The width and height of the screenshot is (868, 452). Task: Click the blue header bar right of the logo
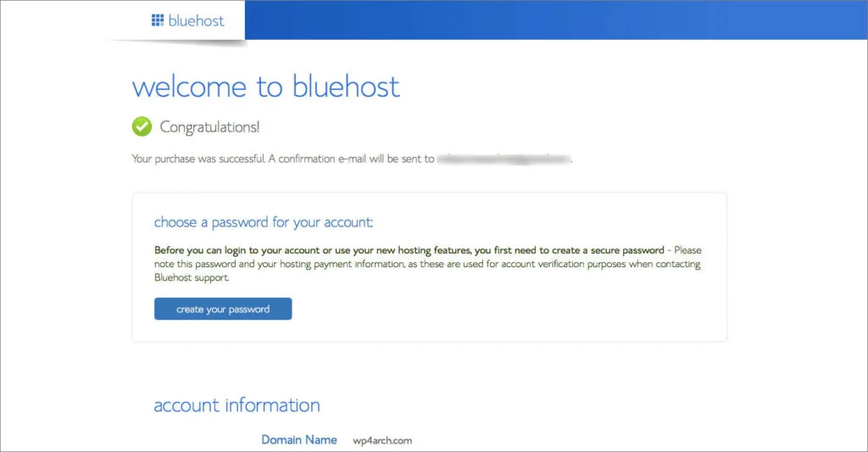pyautogui.click(x=551, y=20)
